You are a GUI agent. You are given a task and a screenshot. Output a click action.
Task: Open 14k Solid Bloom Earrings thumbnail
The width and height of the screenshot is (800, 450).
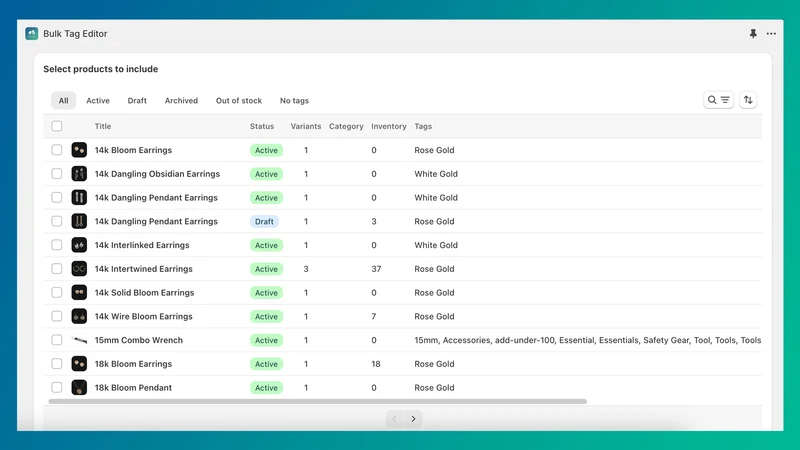coord(79,292)
